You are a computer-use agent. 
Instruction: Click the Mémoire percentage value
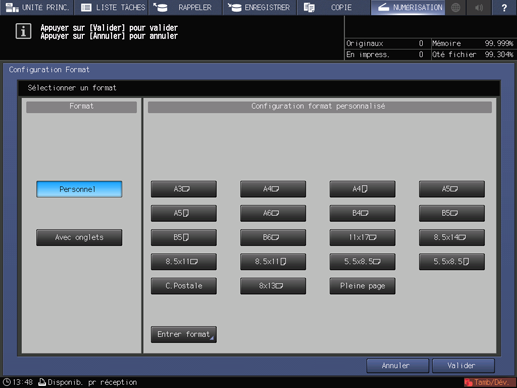[x=499, y=44]
